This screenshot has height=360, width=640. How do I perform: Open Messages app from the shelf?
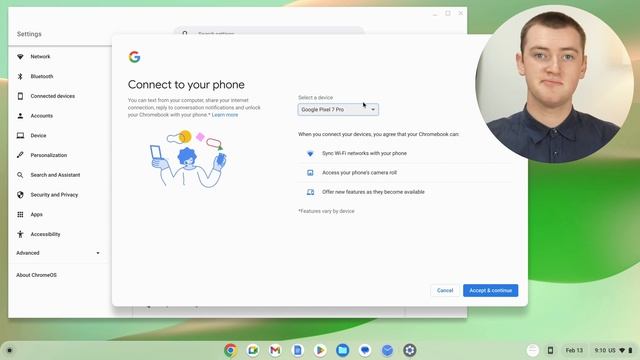(x=365, y=350)
